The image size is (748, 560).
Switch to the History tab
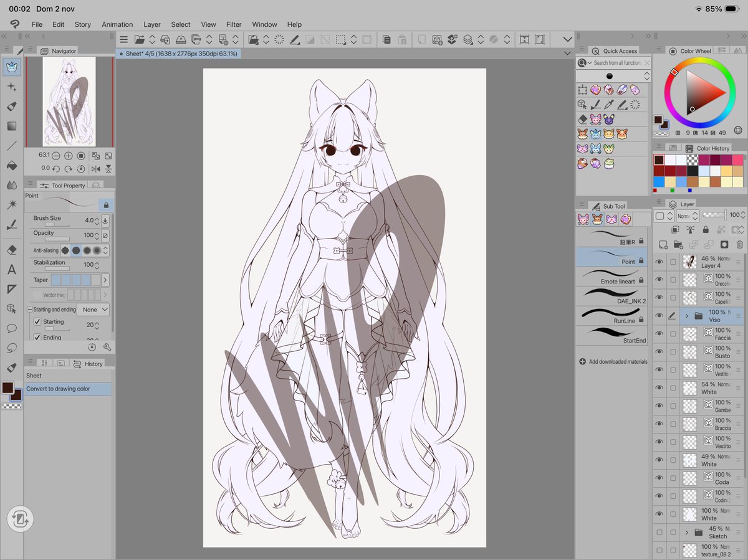93,363
